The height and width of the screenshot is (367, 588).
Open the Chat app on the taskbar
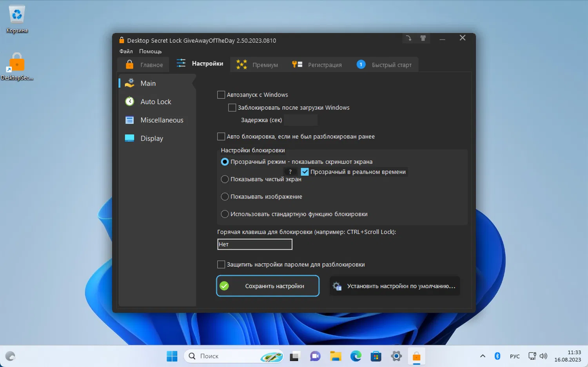coord(315,356)
